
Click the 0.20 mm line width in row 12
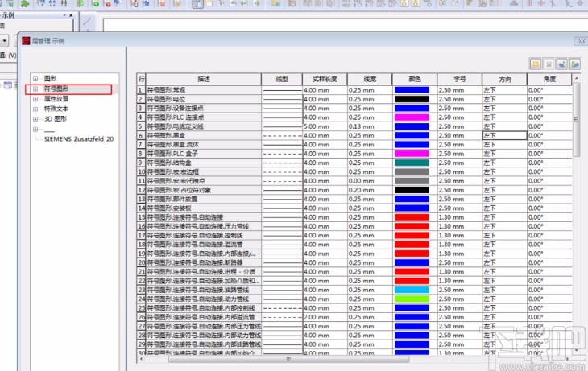370,190
